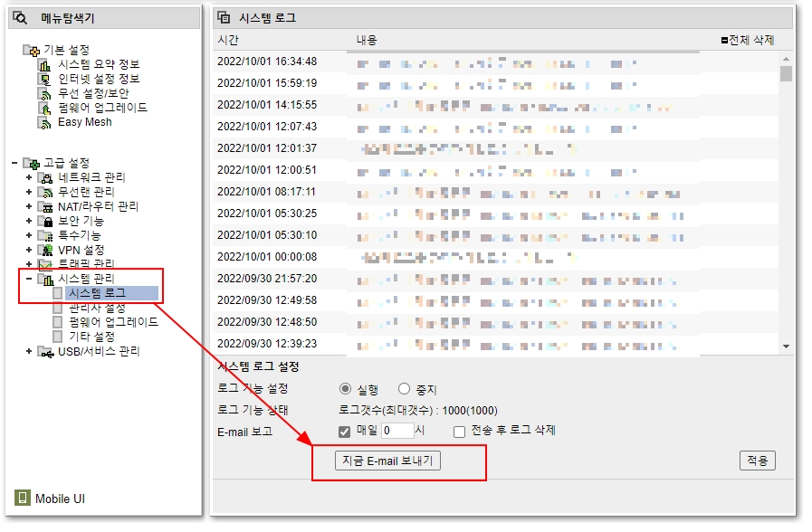Expand the VPN 설정 node

(29, 250)
